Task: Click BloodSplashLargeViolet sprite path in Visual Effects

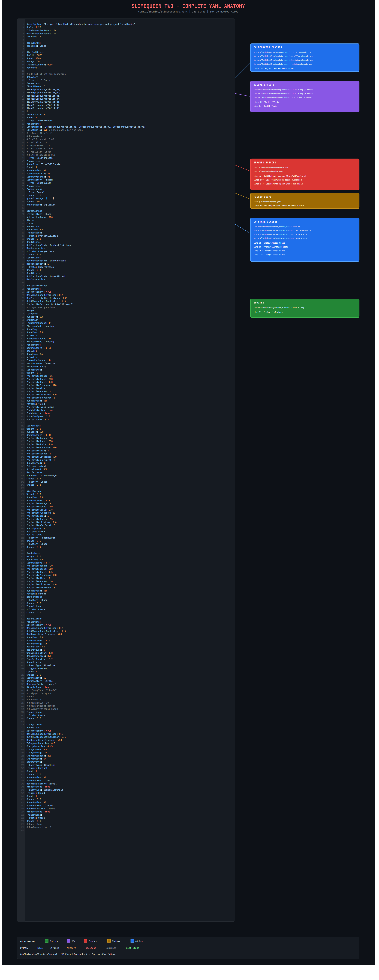Action: (283, 90)
